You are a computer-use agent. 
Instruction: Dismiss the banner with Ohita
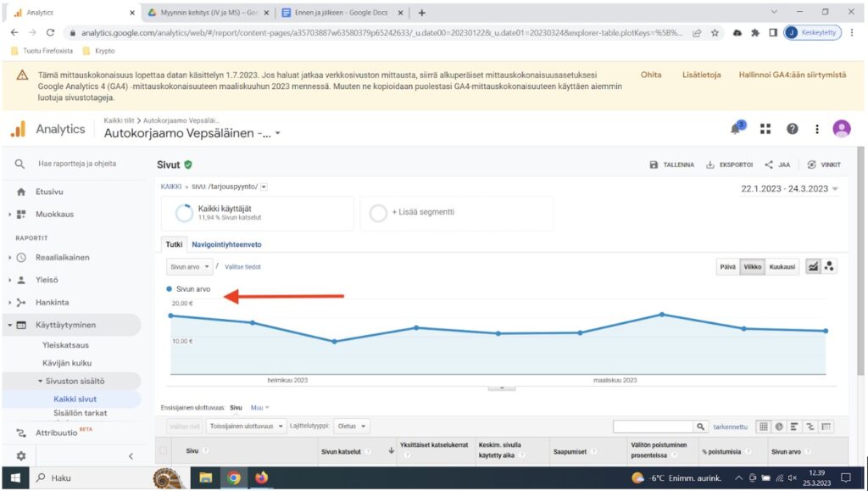point(651,75)
